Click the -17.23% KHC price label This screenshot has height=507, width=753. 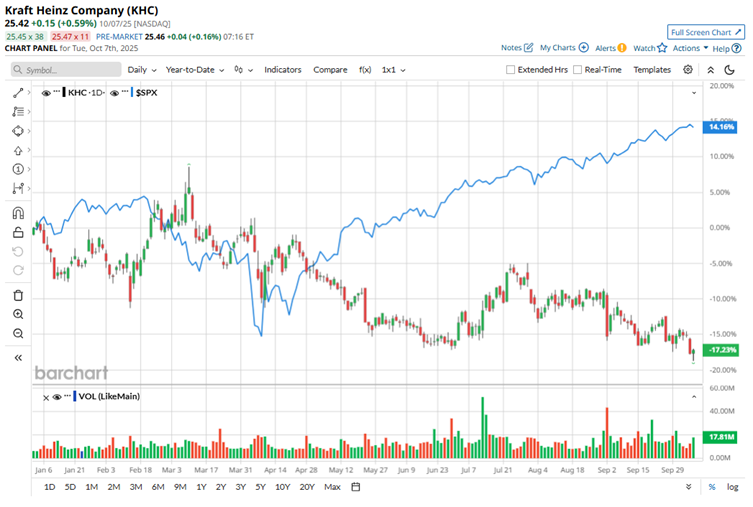click(720, 350)
